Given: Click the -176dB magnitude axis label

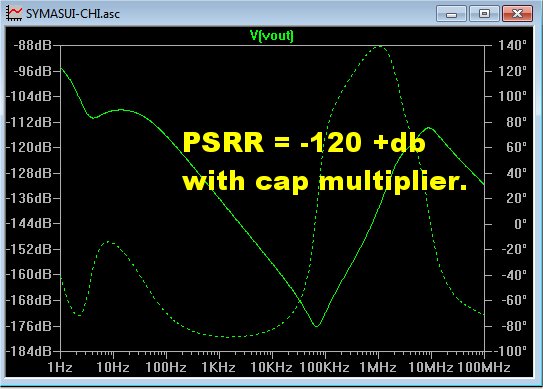Looking at the screenshot, I should tap(29, 326).
